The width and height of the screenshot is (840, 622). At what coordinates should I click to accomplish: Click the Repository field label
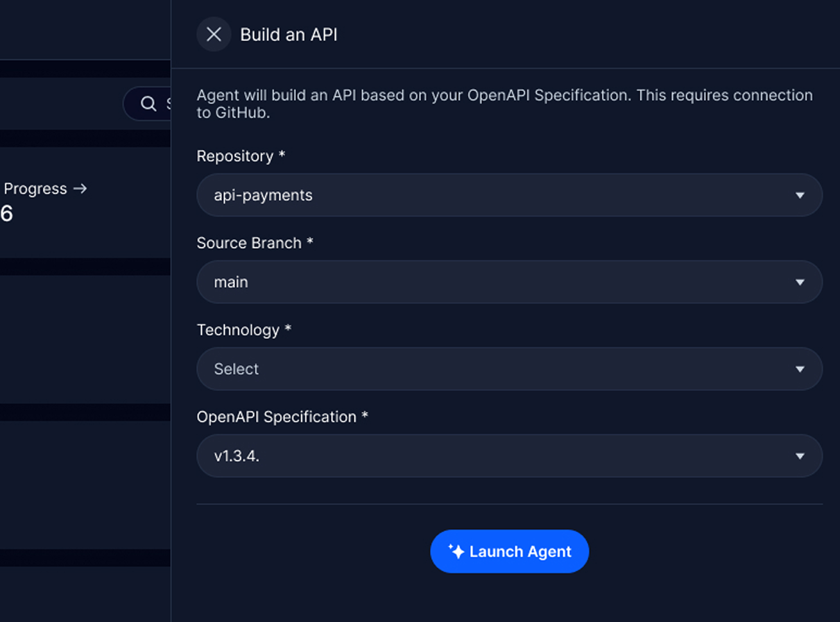pyautogui.click(x=235, y=156)
